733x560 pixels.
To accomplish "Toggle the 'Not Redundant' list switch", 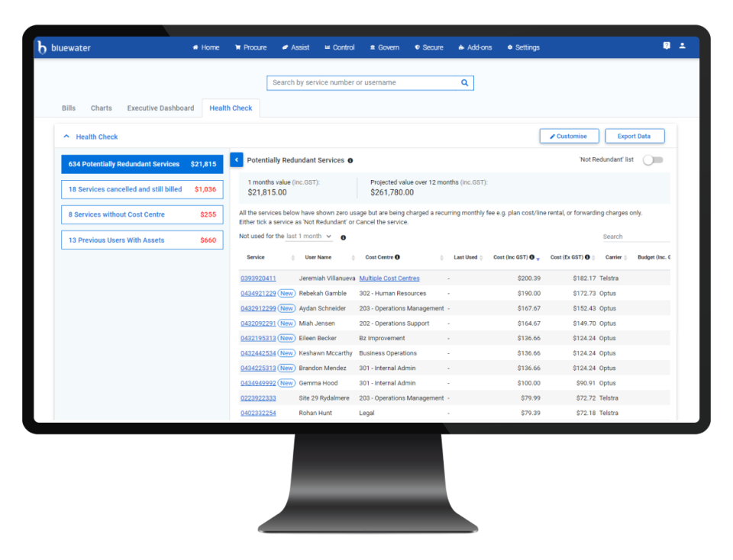I will click(x=653, y=159).
